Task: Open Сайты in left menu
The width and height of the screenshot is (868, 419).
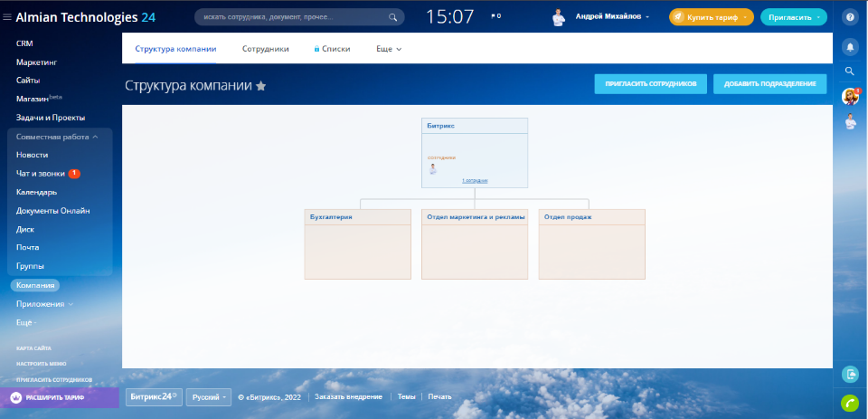Action: 28,81
